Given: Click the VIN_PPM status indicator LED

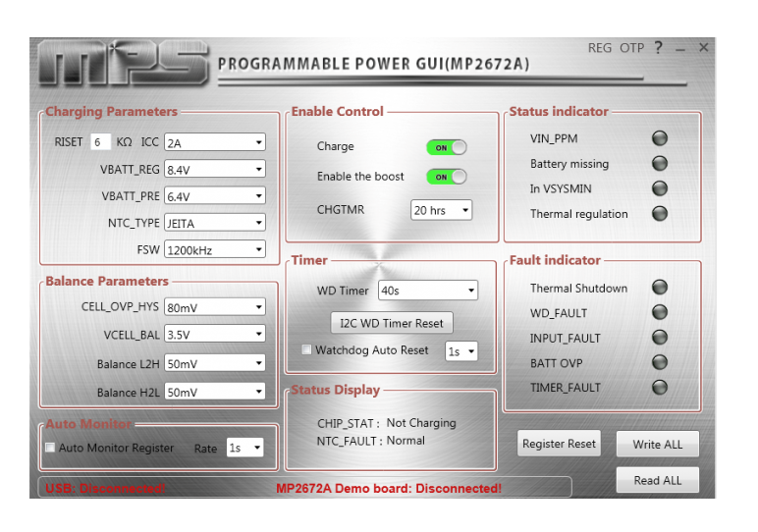Looking at the screenshot, I should 660,138.
